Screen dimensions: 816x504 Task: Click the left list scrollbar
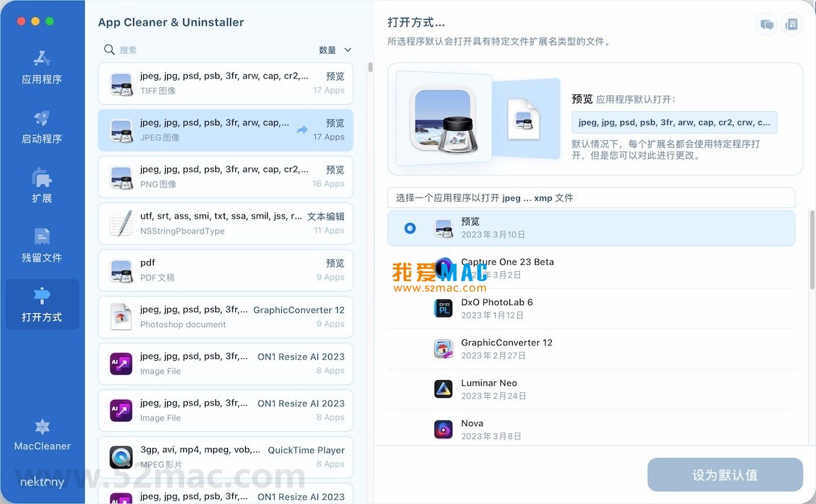coord(370,67)
